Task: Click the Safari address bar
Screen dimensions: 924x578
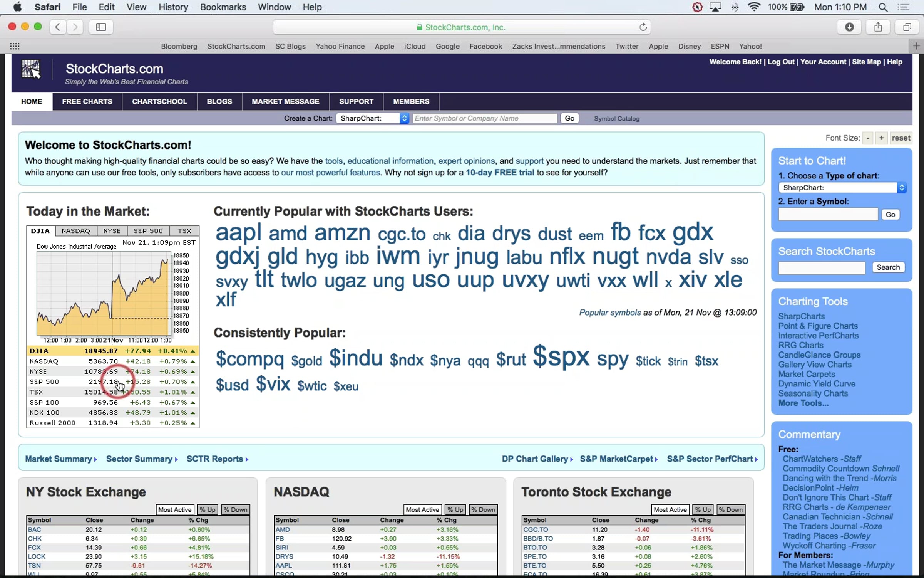Action: click(462, 27)
